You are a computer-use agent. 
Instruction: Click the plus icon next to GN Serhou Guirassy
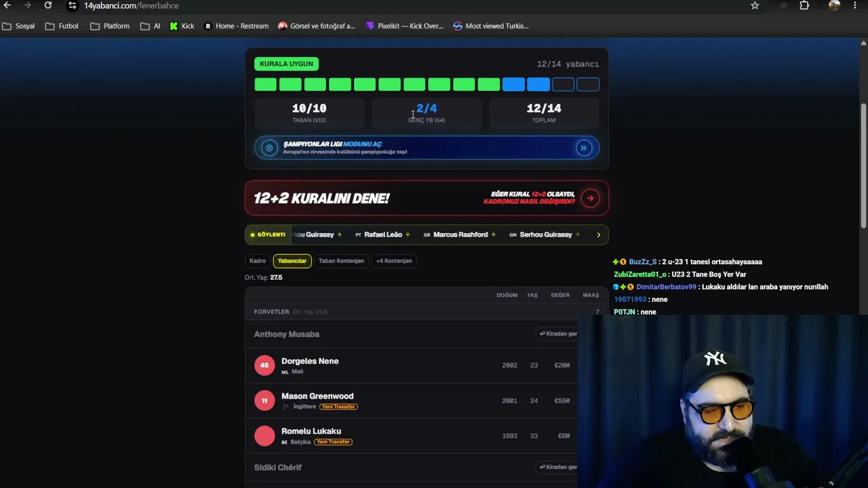coord(577,235)
